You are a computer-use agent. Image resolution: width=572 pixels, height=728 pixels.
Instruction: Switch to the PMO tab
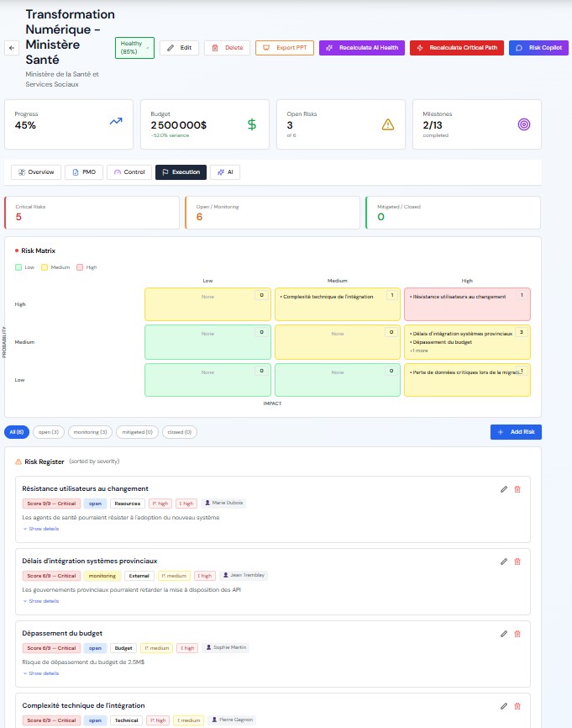pos(84,172)
